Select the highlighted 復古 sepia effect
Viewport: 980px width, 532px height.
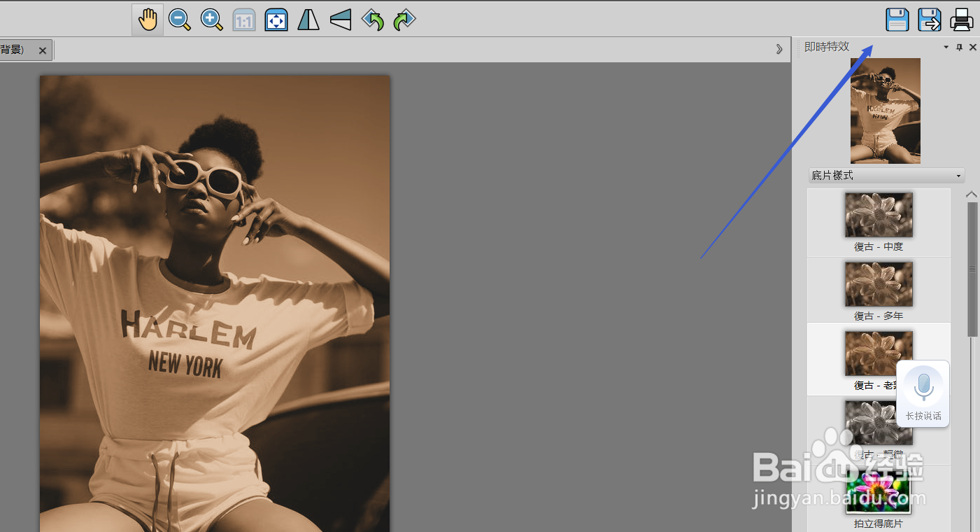(879, 360)
